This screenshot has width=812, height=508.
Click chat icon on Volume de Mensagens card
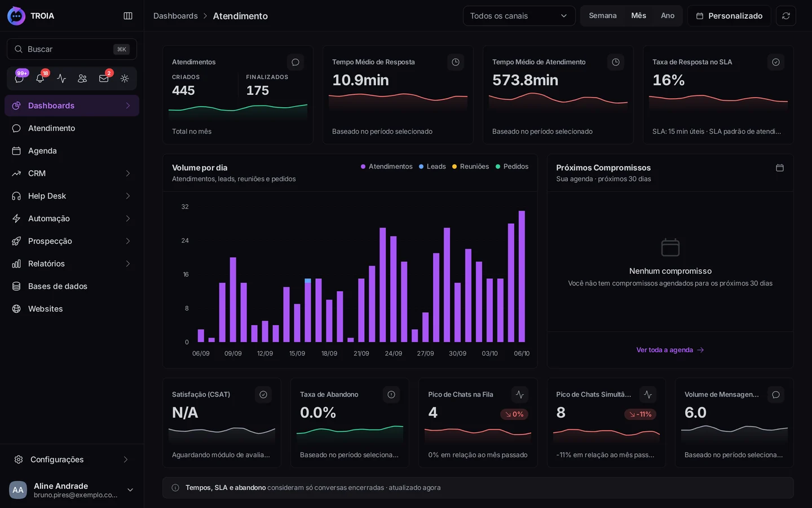point(776,395)
